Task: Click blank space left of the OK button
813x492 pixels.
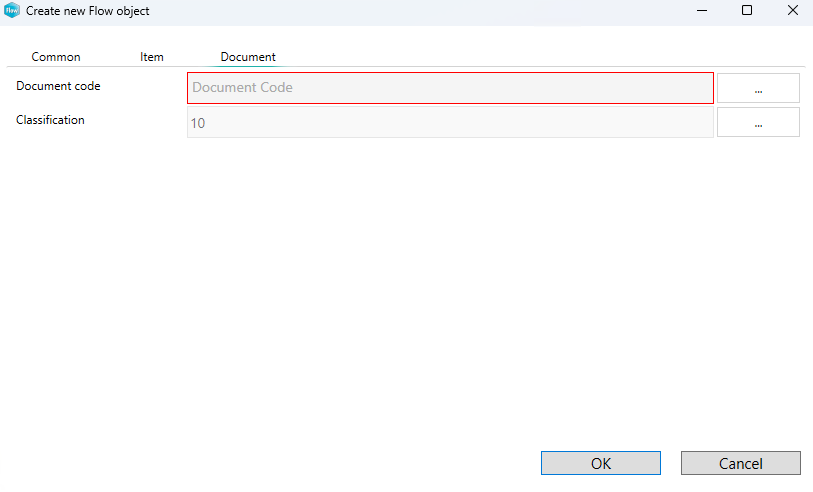Action: 300,463
